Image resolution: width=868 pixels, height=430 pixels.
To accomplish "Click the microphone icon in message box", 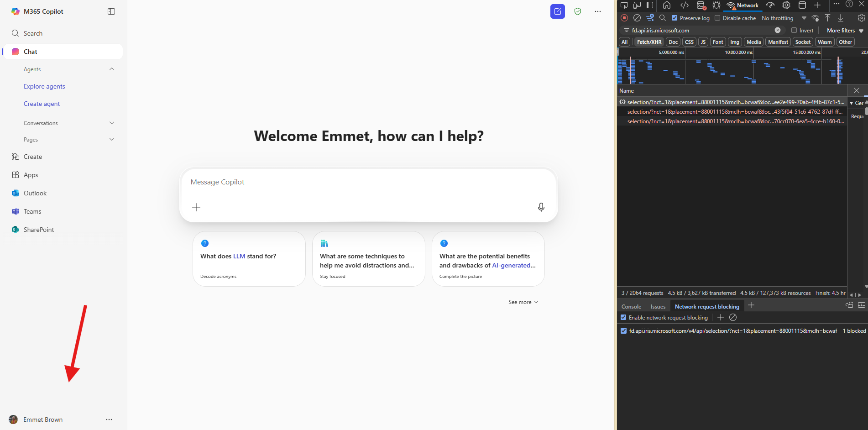I will point(541,207).
